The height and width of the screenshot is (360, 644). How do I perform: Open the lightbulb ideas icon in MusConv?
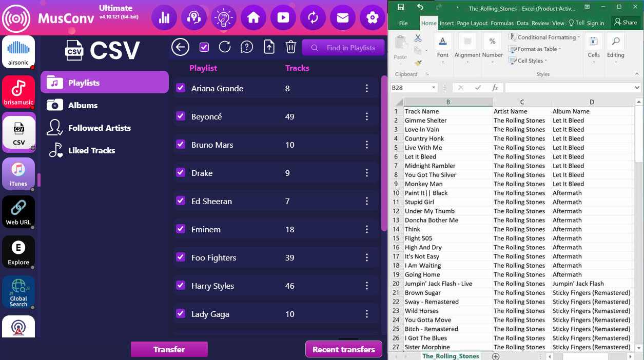(x=224, y=18)
